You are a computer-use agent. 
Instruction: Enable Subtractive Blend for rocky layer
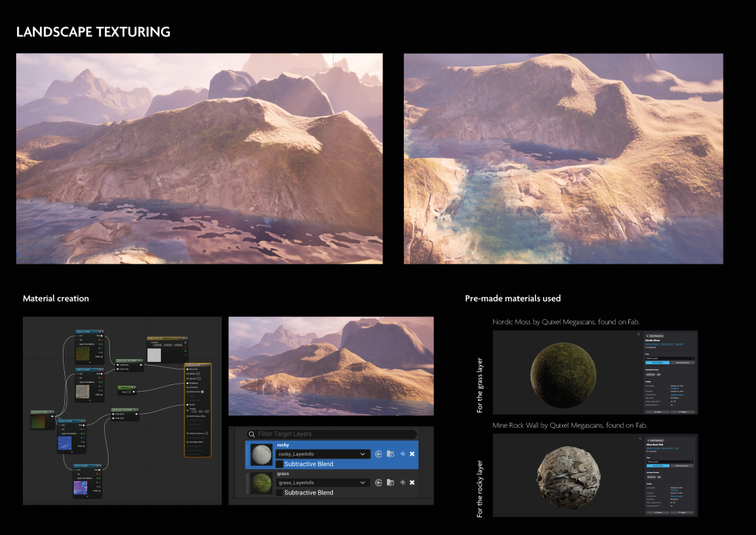[x=280, y=464]
